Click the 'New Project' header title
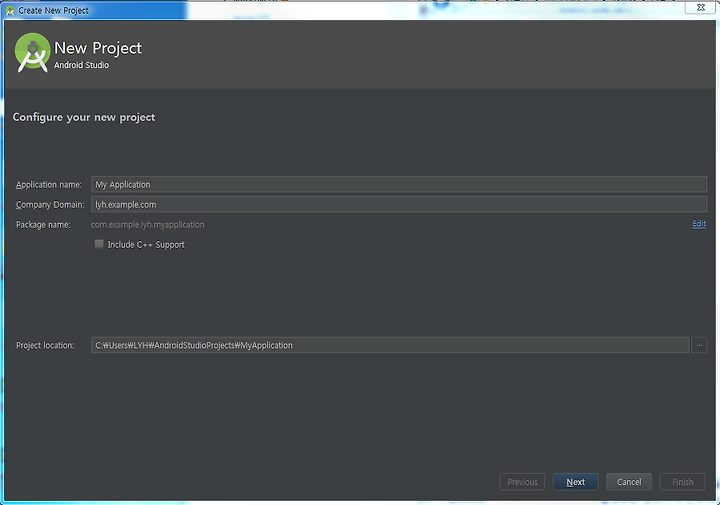 pos(98,48)
